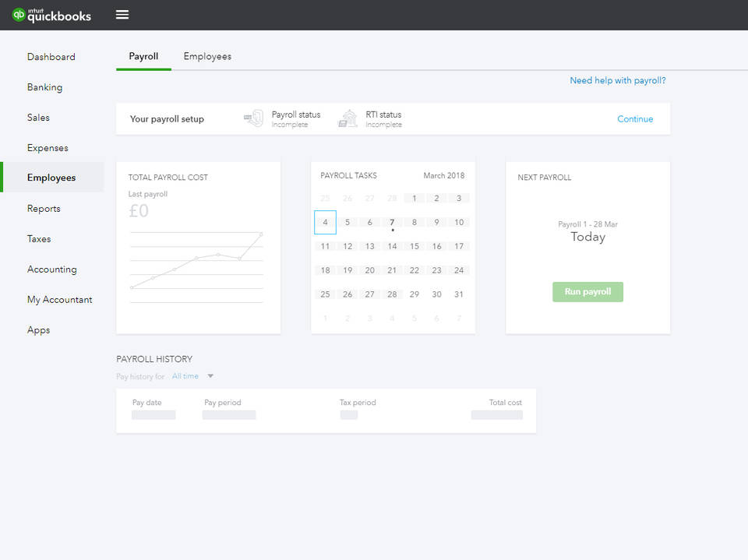Open Need help with payroll link
This screenshot has height=560, width=748.
[618, 80]
